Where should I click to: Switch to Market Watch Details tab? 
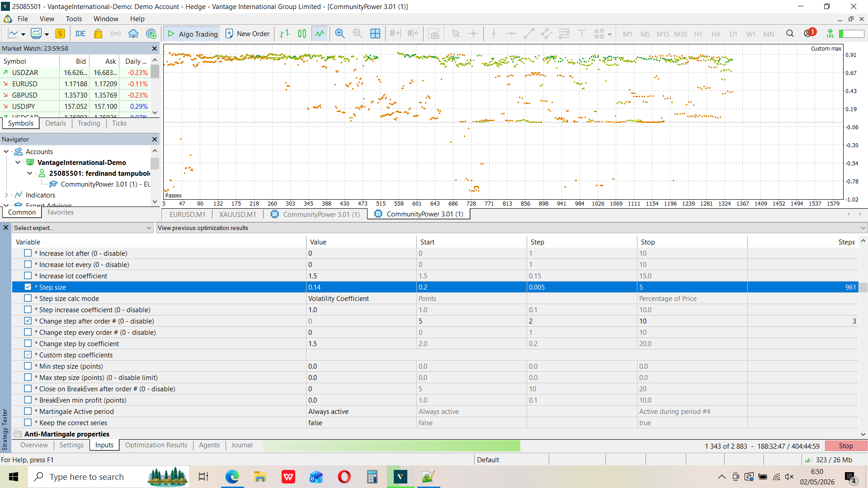pyautogui.click(x=56, y=123)
